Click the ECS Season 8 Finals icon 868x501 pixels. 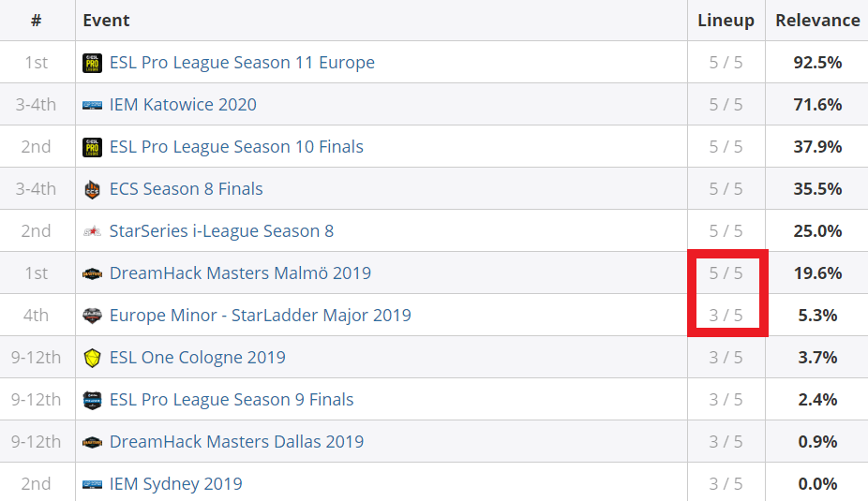92,190
